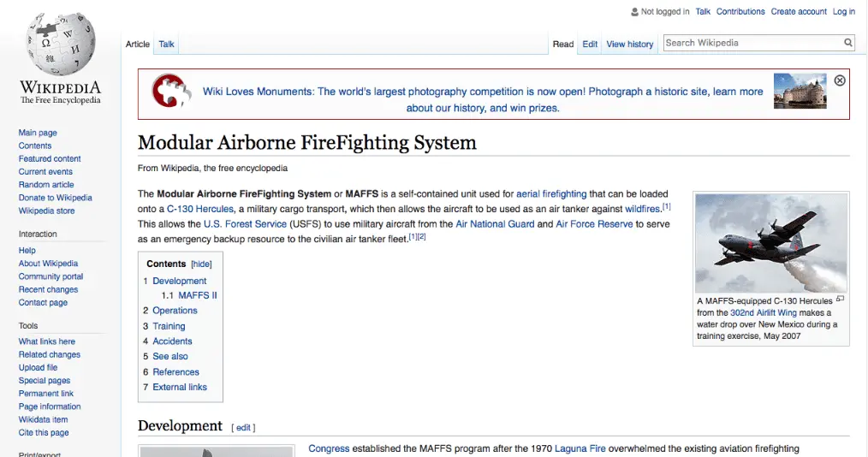The height and width of the screenshot is (457, 868).
Task: View Recent changes
Action: click(48, 289)
